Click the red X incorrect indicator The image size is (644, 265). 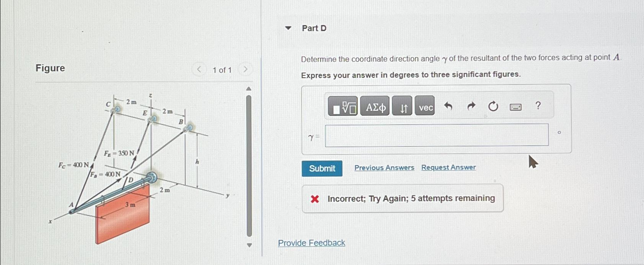click(314, 198)
